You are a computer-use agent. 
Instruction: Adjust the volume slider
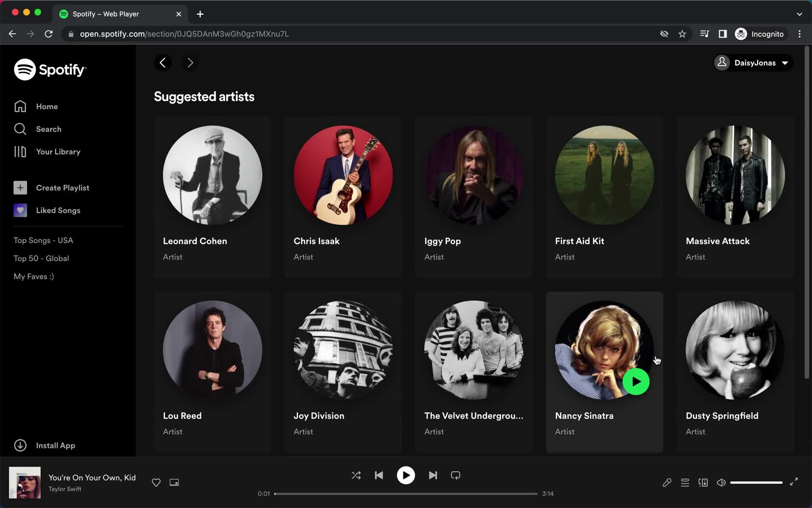pos(756,482)
